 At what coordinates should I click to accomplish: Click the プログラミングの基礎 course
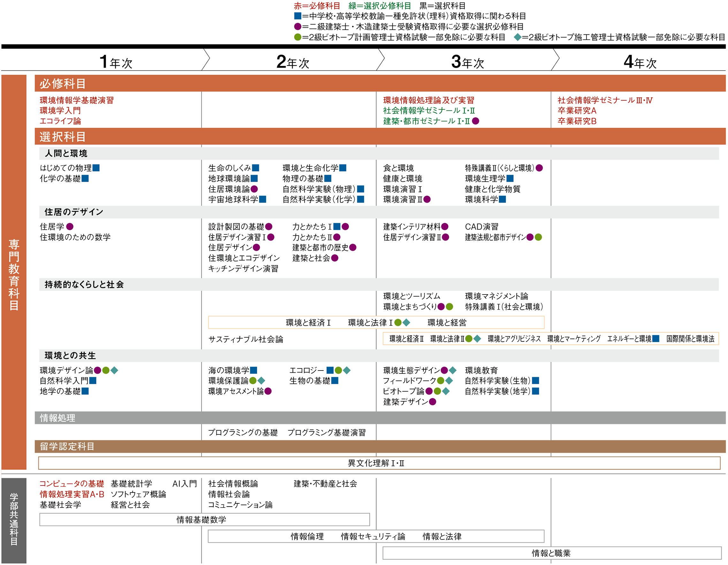[x=243, y=432]
